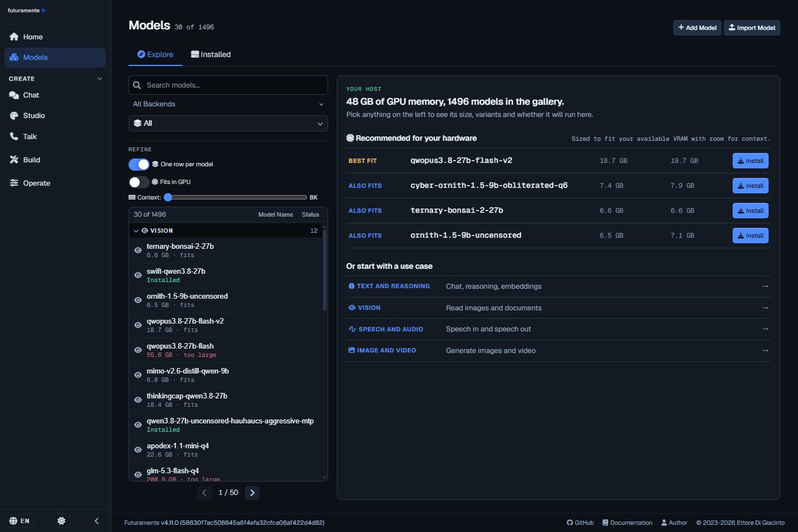This screenshot has height=532, width=798.
Task: Open the GitHub link in footer
Action: [x=580, y=523]
